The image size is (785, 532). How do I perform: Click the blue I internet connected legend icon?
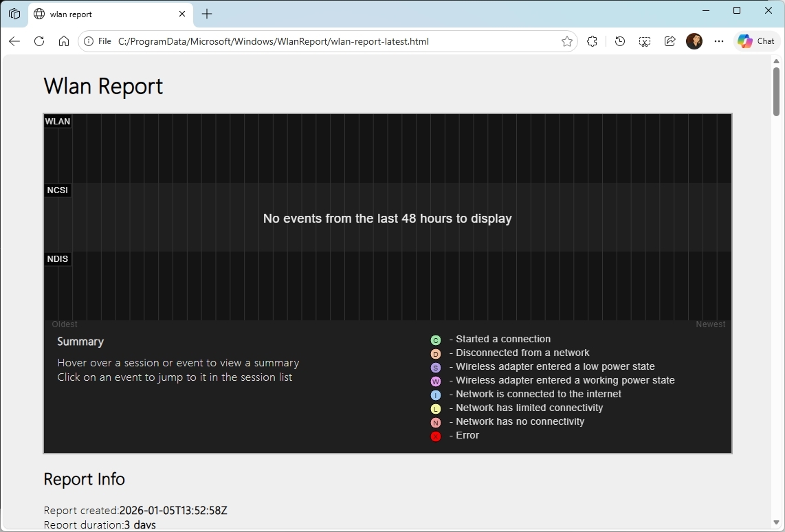tap(436, 395)
